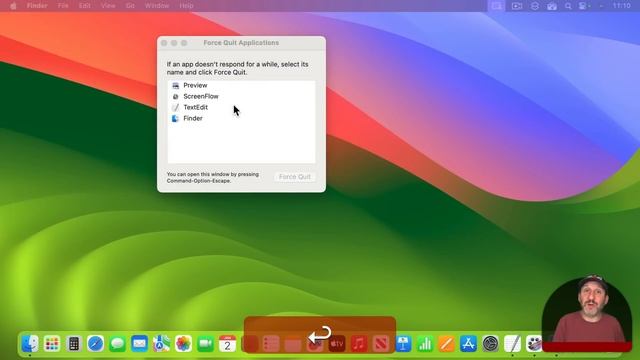Select TextEdit in the Force Quit list
The height and width of the screenshot is (360, 640).
241,107
